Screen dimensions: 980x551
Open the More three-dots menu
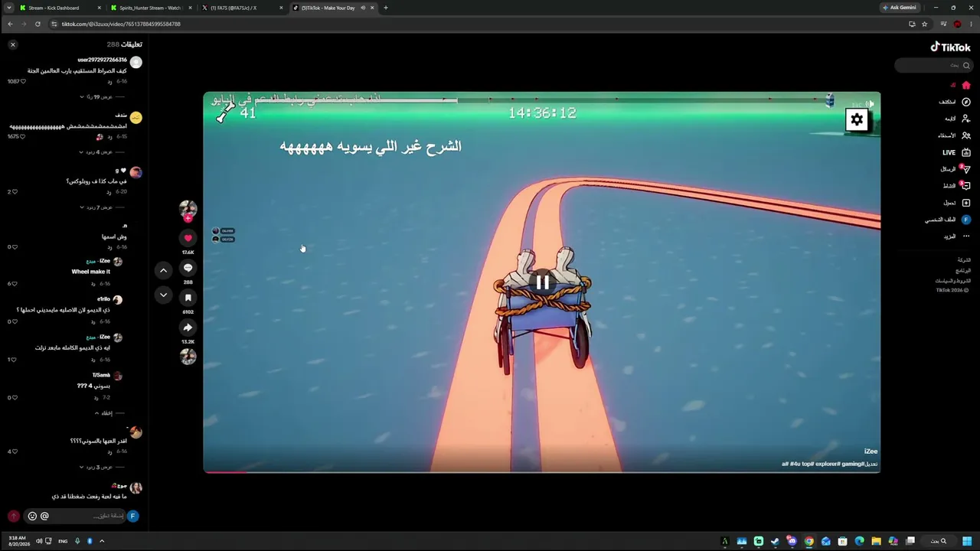tap(965, 236)
